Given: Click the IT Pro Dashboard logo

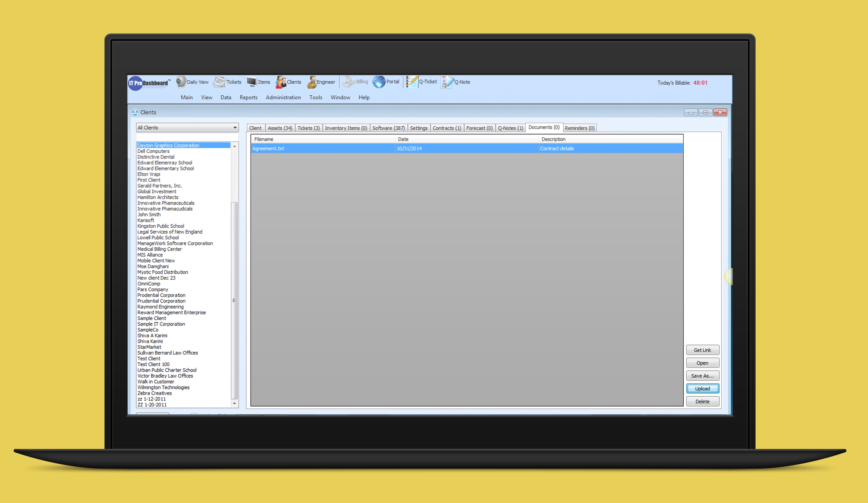Looking at the screenshot, I should (149, 83).
